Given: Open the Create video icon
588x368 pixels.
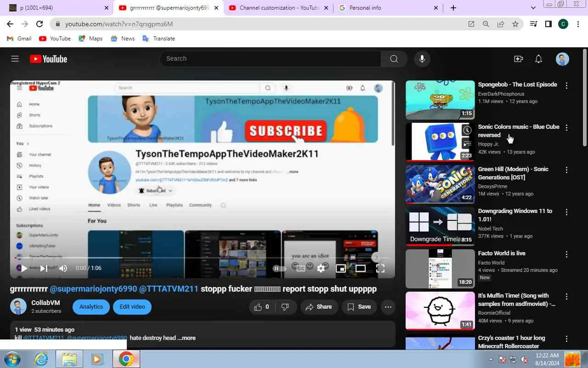Looking at the screenshot, I should (518, 59).
